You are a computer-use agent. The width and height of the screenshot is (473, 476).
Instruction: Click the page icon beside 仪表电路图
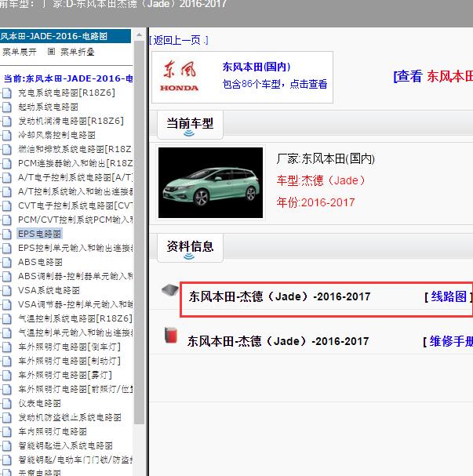pos(7,403)
